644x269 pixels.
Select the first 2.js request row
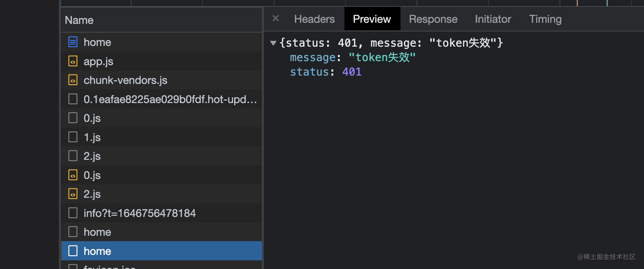click(92, 156)
